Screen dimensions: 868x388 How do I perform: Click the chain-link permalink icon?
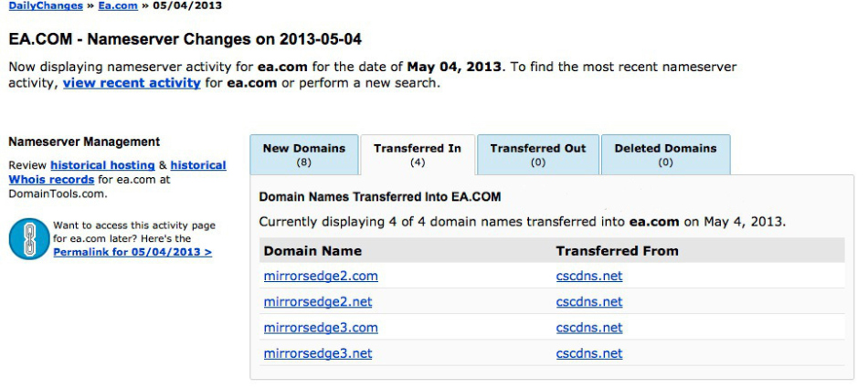(x=27, y=238)
